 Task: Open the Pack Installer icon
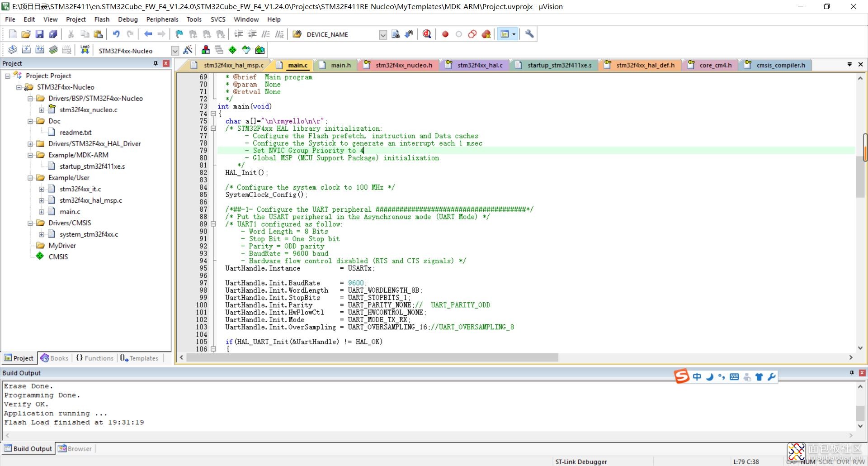[x=260, y=50]
